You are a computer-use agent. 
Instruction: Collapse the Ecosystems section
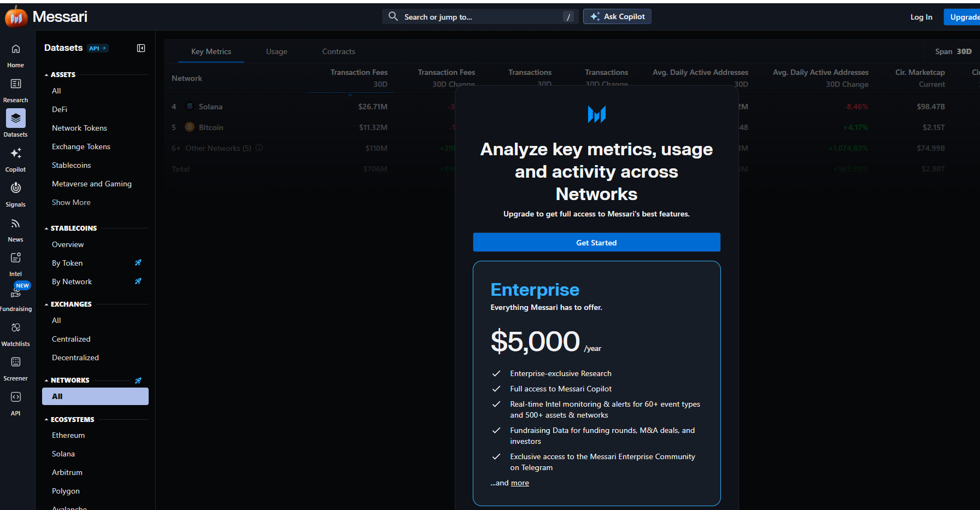coord(46,420)
